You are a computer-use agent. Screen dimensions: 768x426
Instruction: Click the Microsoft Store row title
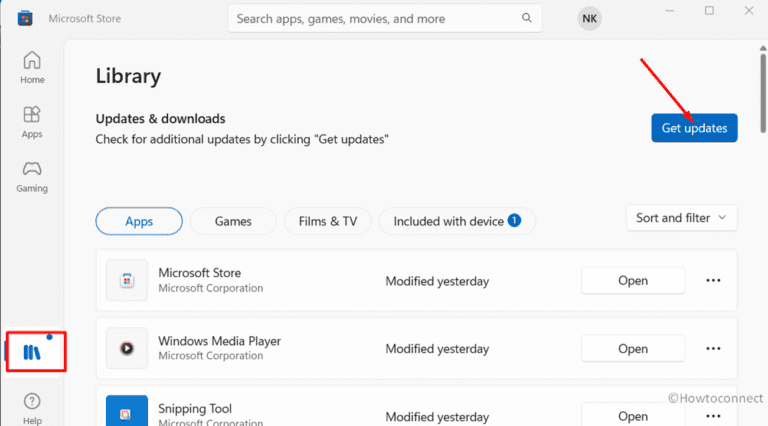pyautogui.click(x=200, y=273)
